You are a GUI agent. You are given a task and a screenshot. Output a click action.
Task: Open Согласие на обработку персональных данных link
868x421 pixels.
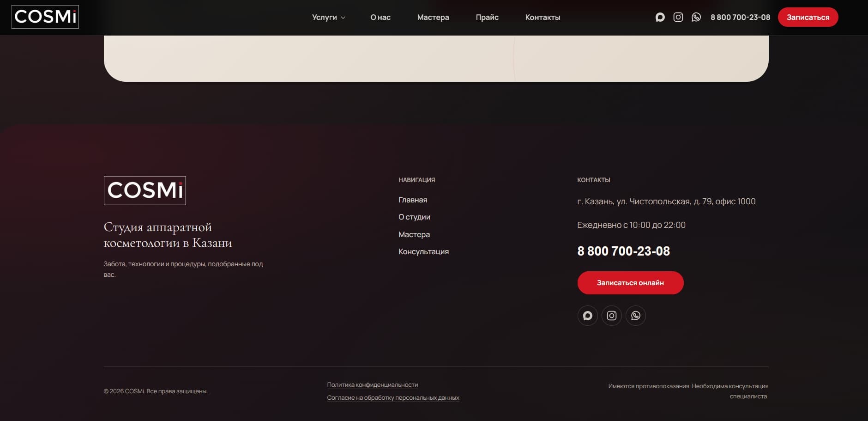point(393,397)
